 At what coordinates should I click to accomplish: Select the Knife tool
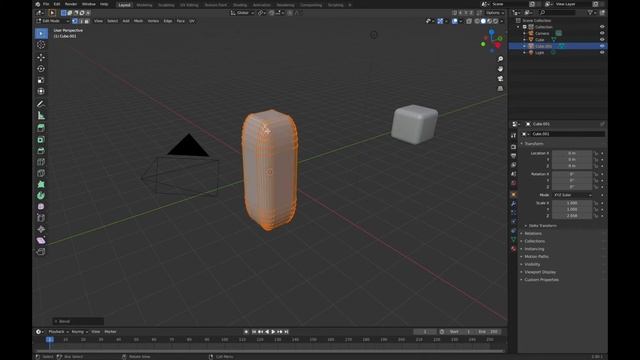tap(41, 173)
